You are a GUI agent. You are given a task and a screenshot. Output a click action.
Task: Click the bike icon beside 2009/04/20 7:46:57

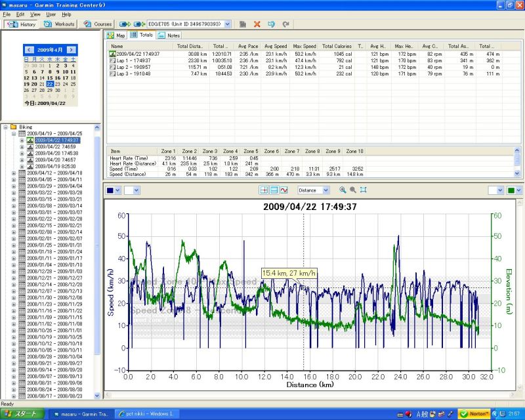pos(30,160)
